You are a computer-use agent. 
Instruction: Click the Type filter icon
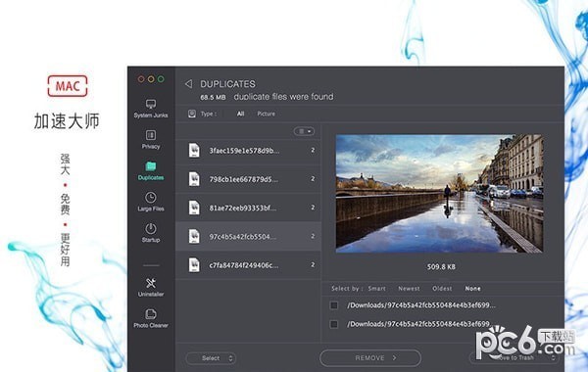click(x=192, y=114)
